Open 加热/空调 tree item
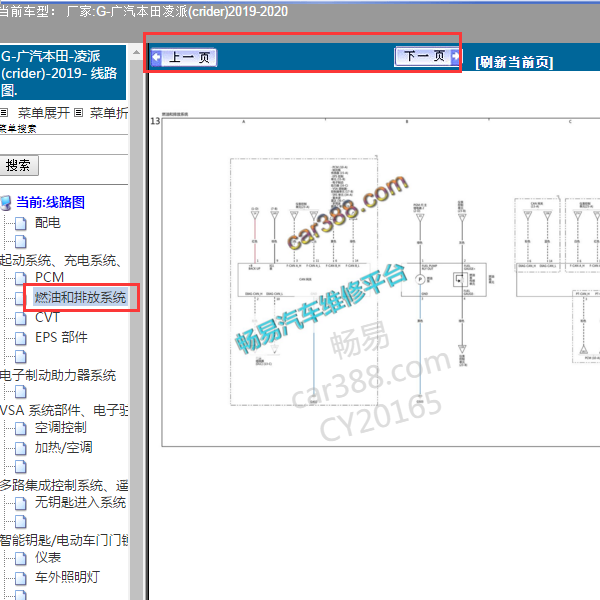 (64, 447)
